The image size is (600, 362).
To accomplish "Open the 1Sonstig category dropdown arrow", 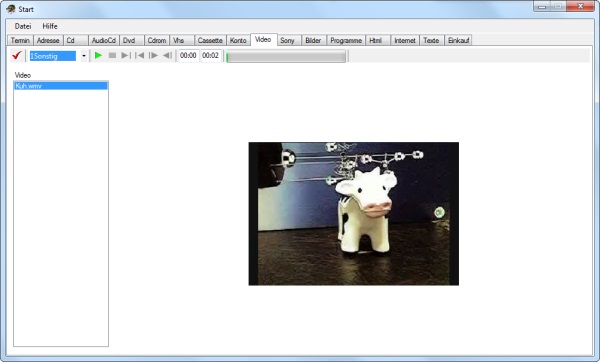I will point(84,56).
